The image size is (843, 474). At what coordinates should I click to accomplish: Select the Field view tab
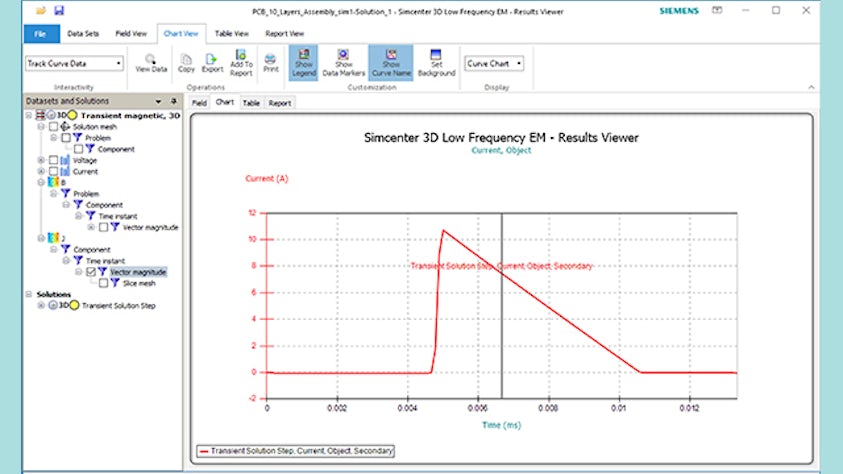(199, 103)
